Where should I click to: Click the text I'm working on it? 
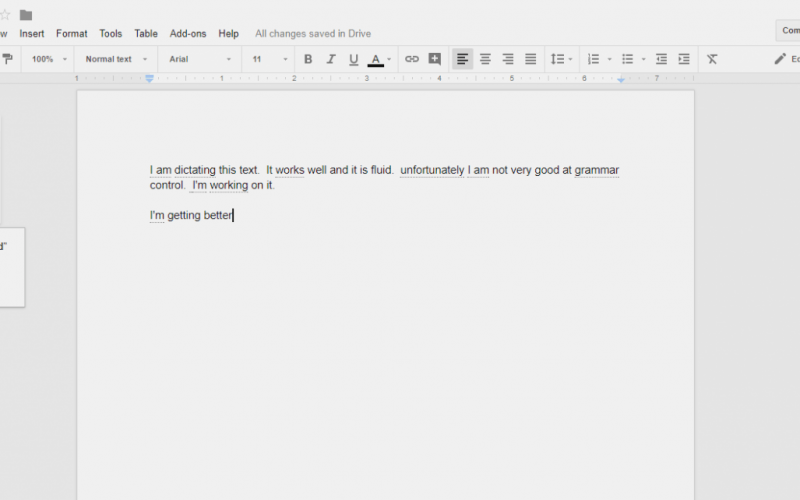coord(233,185)
